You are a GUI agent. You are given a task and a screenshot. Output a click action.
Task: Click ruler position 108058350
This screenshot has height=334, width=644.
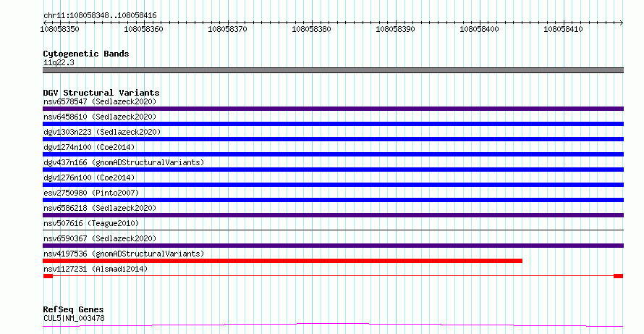[x=59, y=29]
